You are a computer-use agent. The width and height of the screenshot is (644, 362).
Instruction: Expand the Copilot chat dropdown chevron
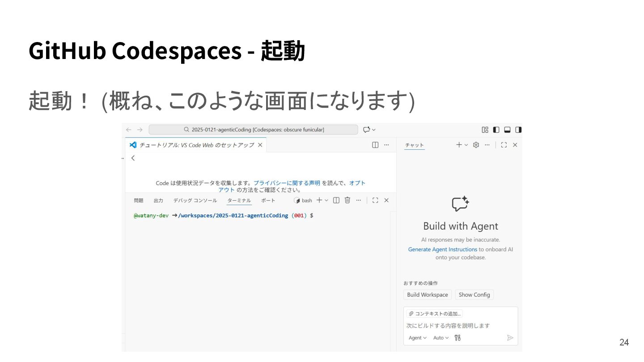[374, 130]
